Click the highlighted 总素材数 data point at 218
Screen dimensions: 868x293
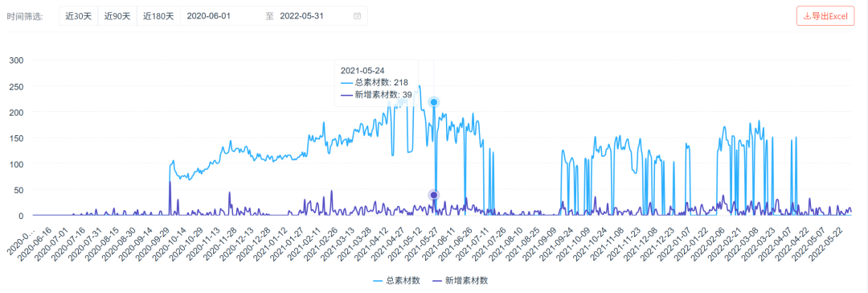coord(434,102)
